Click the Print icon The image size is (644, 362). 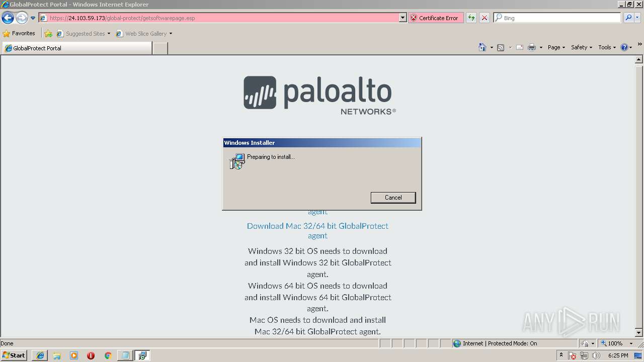click(x=532, y=47)
